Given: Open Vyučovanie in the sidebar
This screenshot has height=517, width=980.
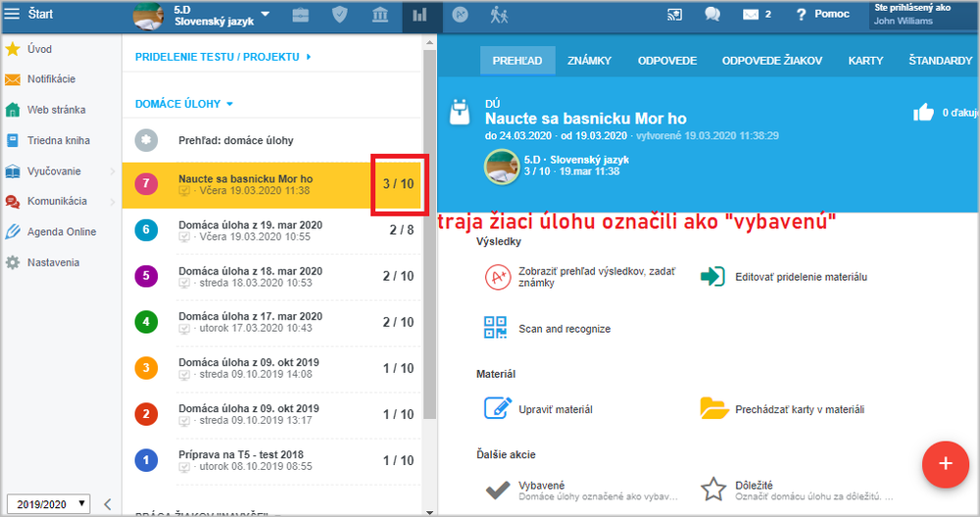Looking at the screenshot, I should click(54, 171).
